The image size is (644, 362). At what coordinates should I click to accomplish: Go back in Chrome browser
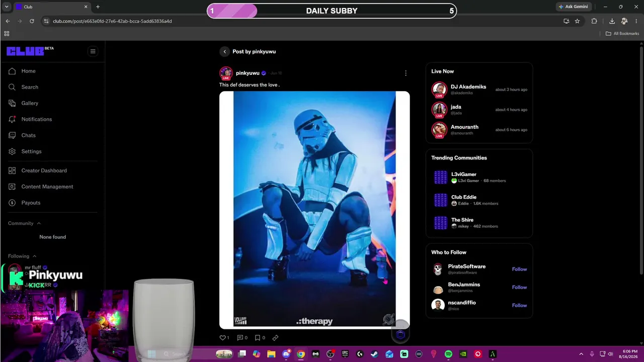[x=8, y=21]
